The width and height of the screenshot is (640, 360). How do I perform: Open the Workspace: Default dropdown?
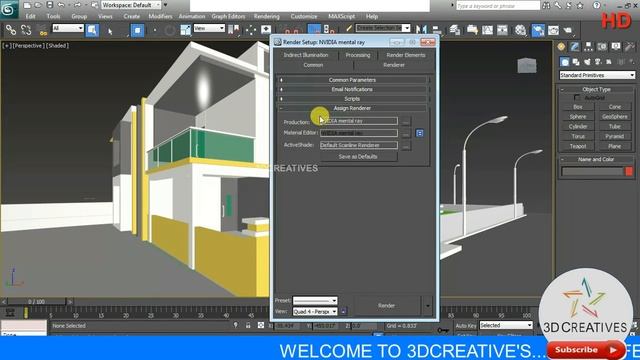[131, 5]
